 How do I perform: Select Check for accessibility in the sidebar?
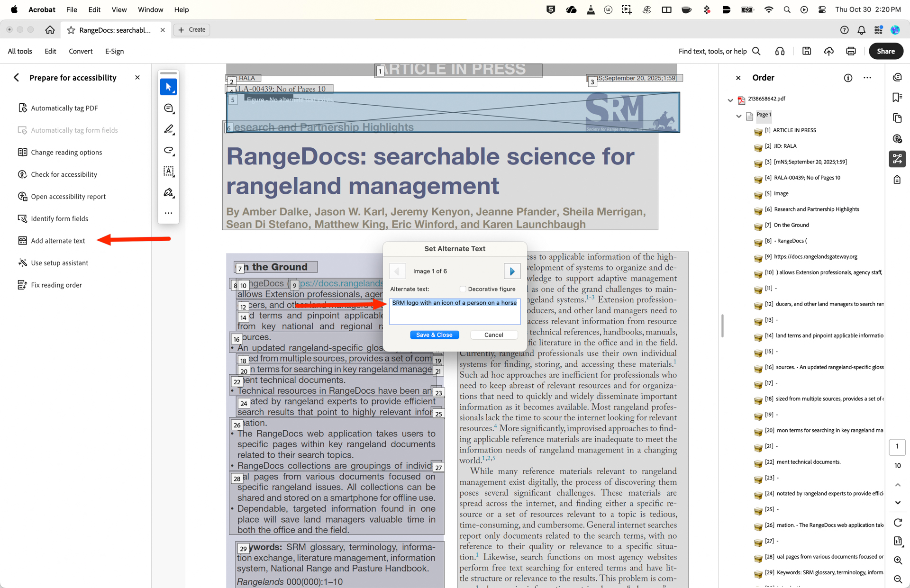point(64,174)
